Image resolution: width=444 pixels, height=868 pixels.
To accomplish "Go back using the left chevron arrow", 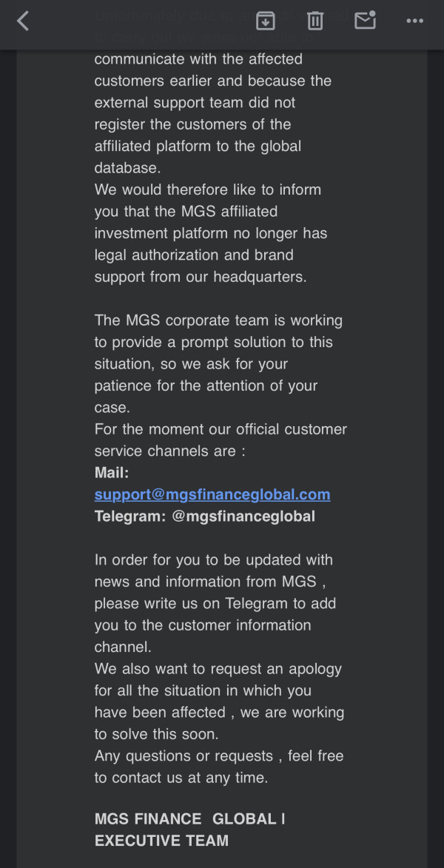I will pyautogui.click(x=23, y=21).
